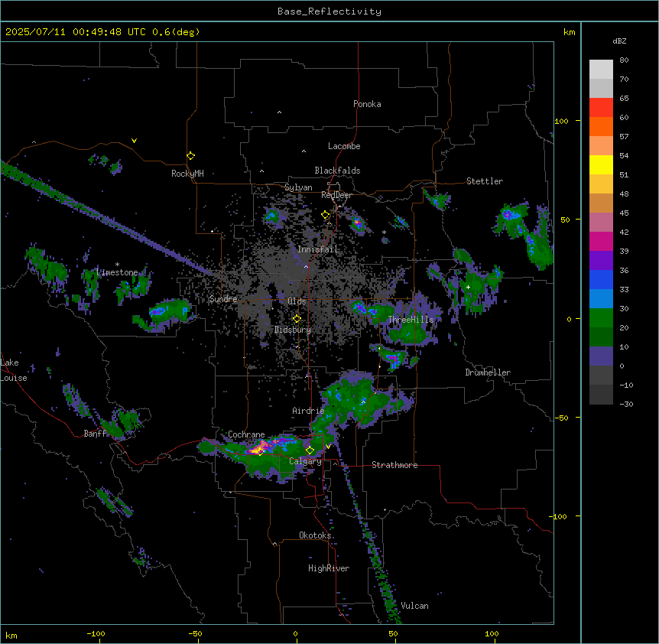Click the km unit label at top right
Viewport: 659px width, 644px height.
[569, 32]
